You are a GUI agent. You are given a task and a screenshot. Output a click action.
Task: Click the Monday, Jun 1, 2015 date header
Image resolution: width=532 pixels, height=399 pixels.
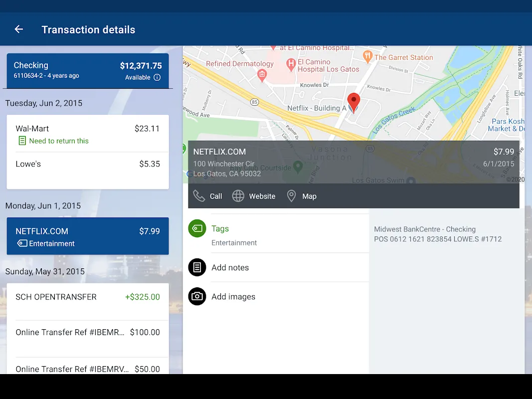(43, 205)
